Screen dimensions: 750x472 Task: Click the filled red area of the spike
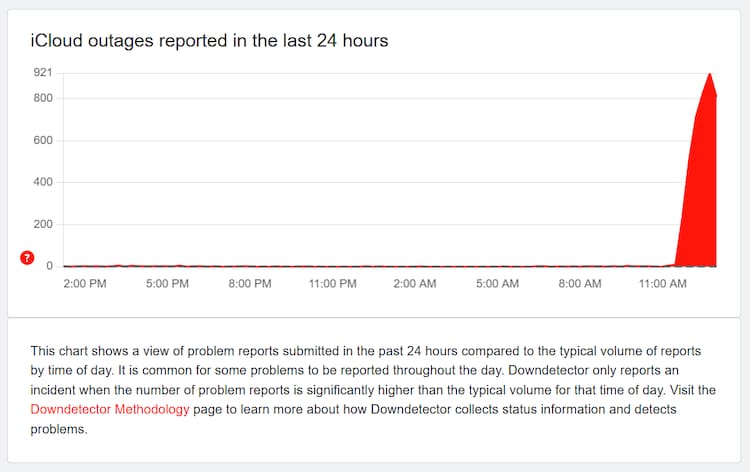pyautogui.click(x=702, y=200)
